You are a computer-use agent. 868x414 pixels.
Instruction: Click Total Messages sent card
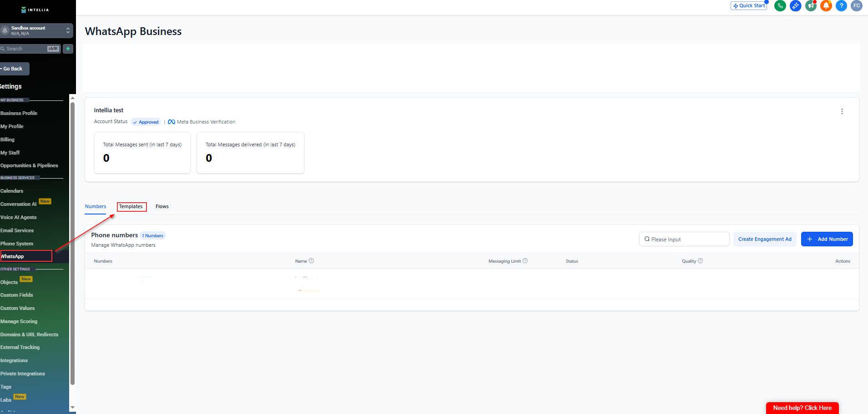pyautogui.click(x=142, y=153)
